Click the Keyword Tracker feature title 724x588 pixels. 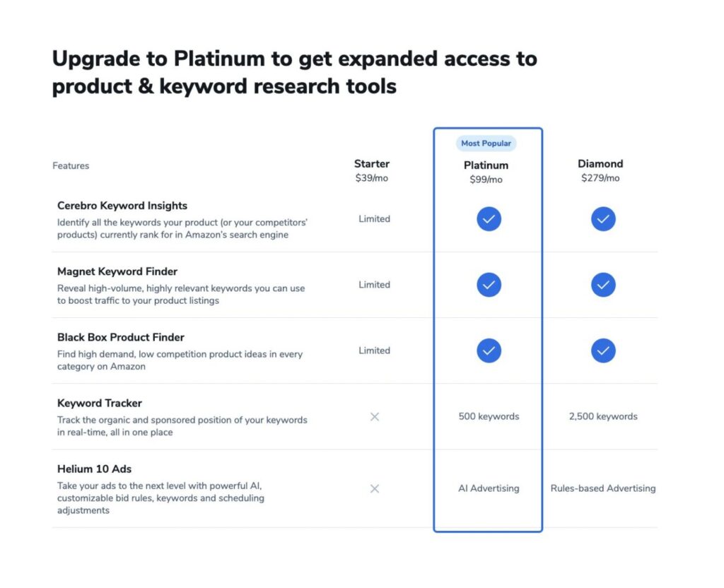pyautogui.click(x=100, y=403)
